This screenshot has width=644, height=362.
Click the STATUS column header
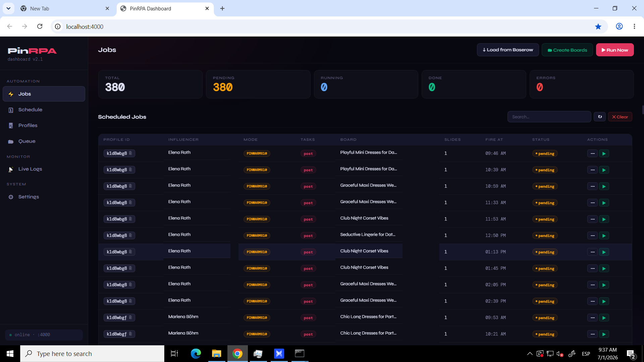coord(541,139)
